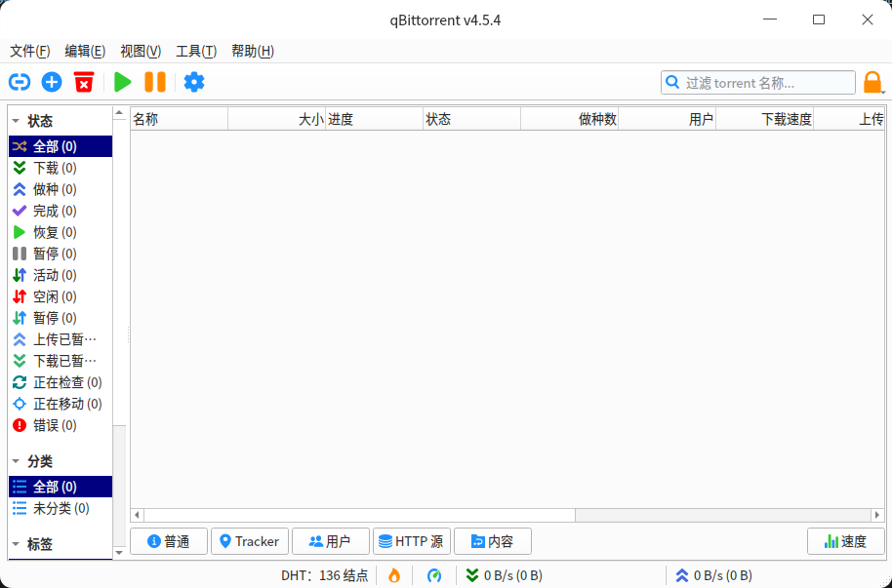
Task: Sort by the 大小 column header
Action: (x=276, y=119)
